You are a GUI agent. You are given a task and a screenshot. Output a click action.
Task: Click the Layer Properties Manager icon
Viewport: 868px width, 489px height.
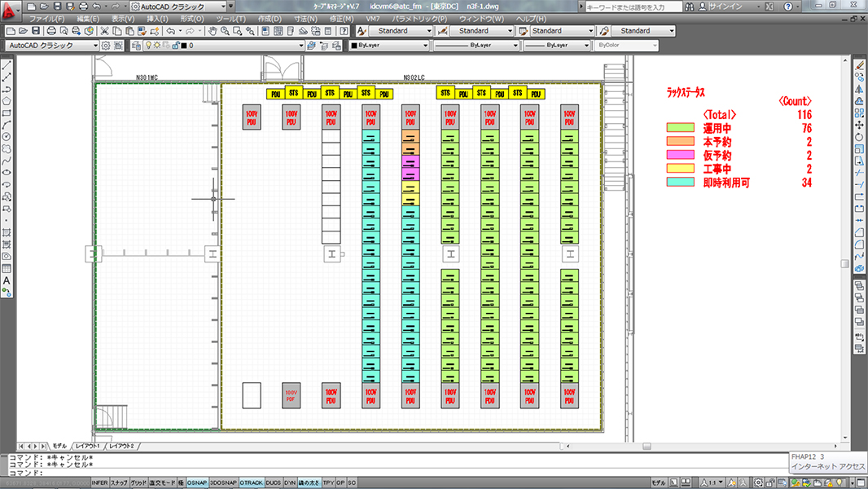[134, 46]
